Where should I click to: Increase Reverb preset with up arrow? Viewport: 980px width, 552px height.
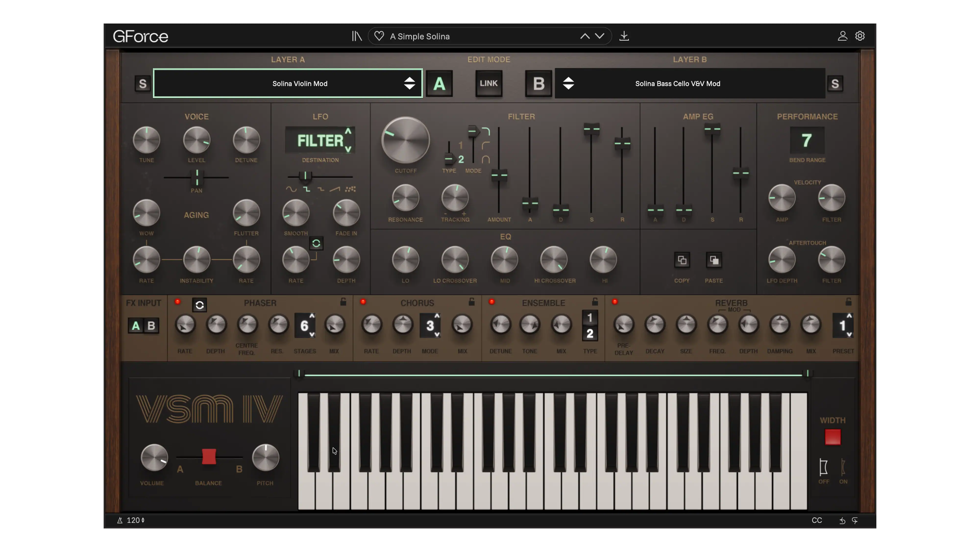tap(849, 316)
